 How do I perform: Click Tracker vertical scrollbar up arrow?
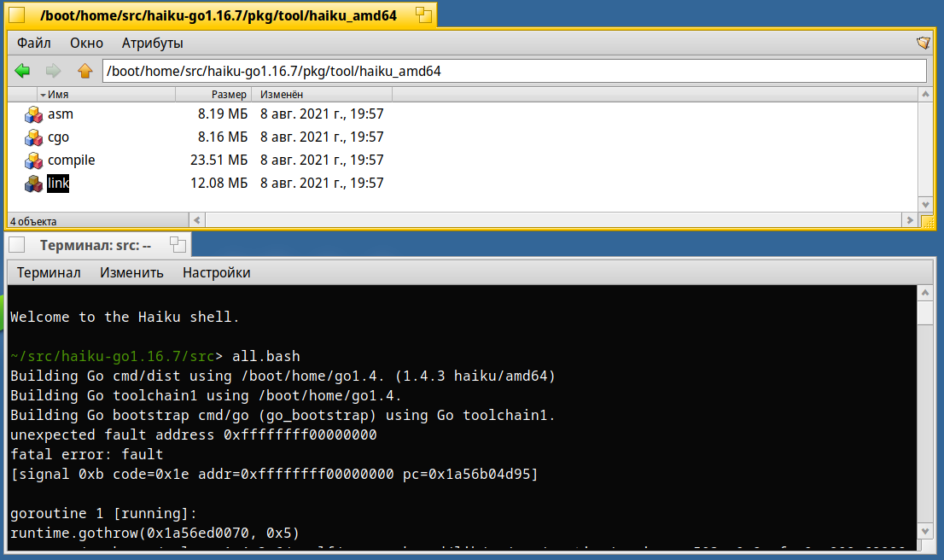point(925,95)
